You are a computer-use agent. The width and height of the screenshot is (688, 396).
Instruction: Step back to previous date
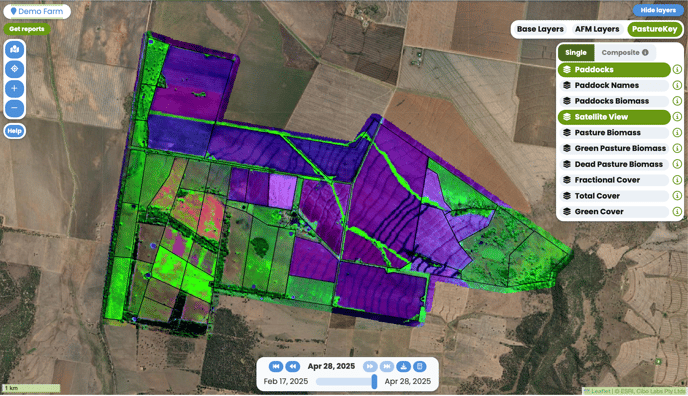point(293,366)
